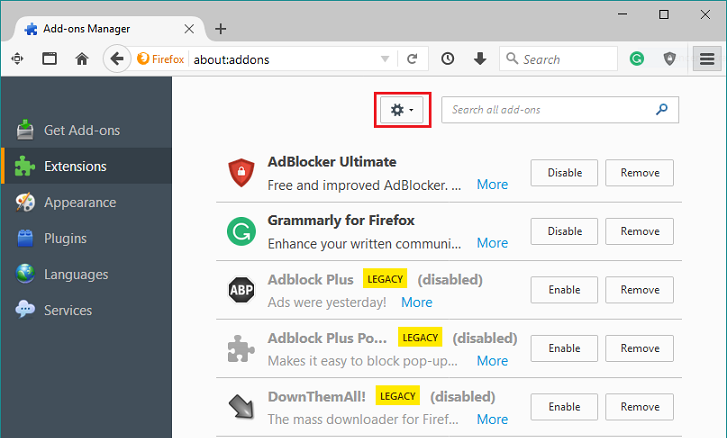Select the Add-ons Manager browser tab

(x=109, y=29)
